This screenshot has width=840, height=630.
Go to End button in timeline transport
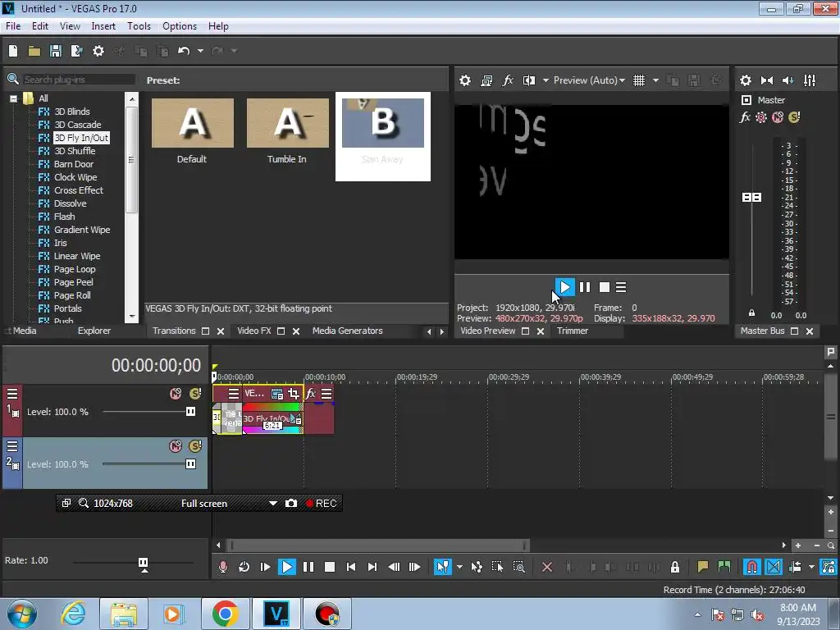[372, 567]
